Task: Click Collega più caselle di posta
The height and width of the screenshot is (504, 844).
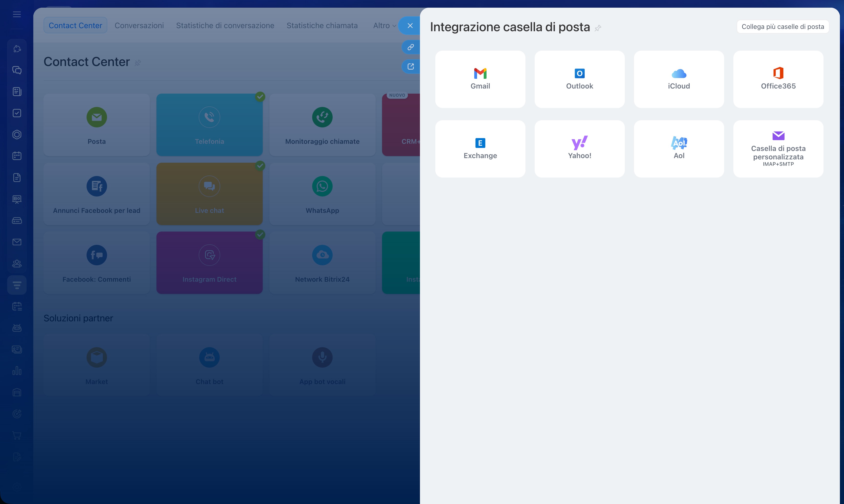Action: (783, 27)
